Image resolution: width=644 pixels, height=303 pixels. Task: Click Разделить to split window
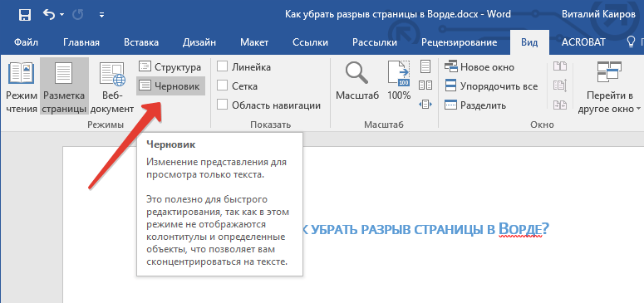(475, 105)
